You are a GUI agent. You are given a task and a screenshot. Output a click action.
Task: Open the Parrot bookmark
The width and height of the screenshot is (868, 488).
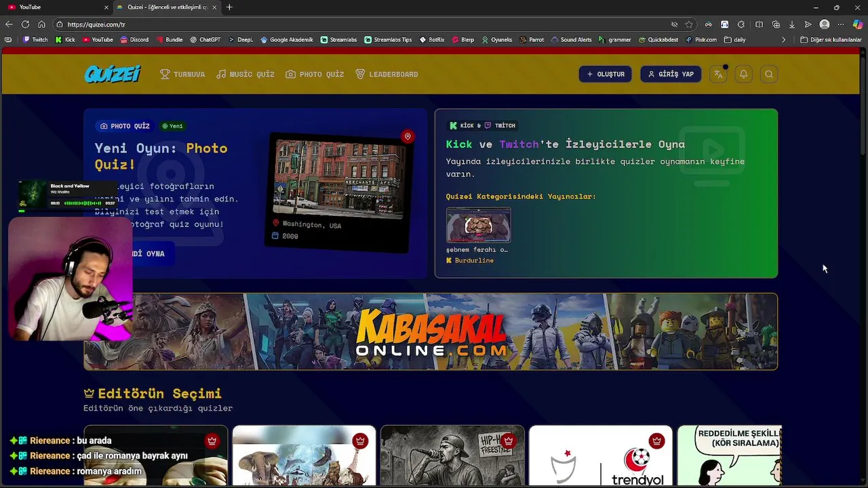[x=532, y=40]
